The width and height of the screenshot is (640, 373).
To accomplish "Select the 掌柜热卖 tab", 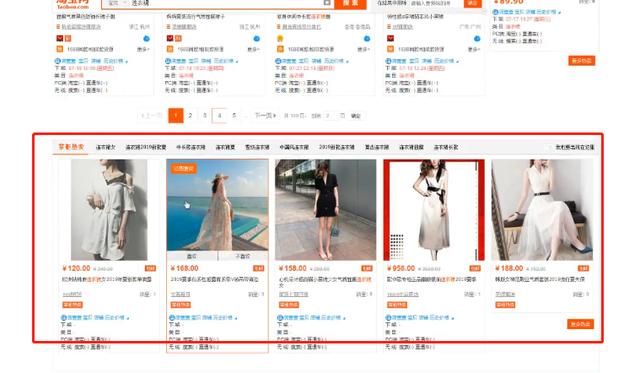I will click(x=71, y=147).
